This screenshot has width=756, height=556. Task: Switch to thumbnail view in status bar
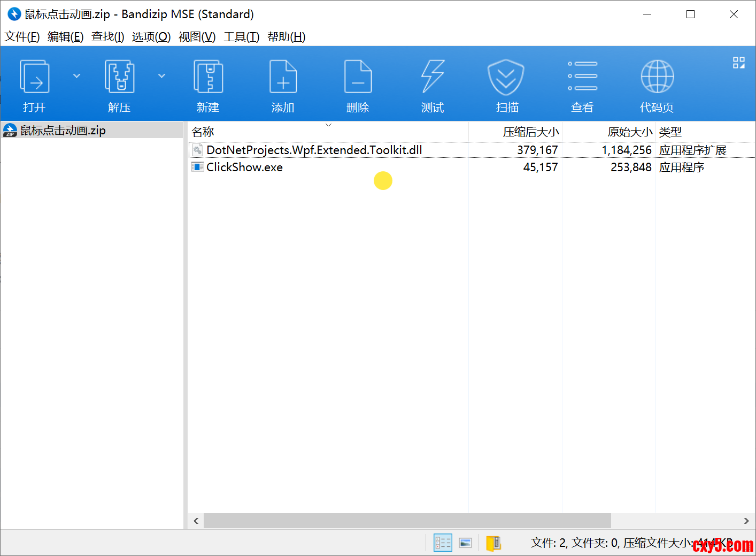click(466, 543)
